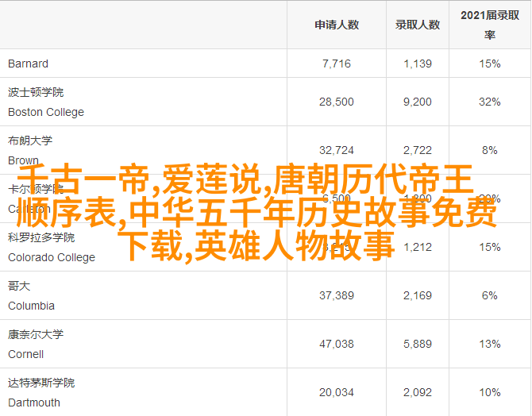Image resolution: width=532 pixels, height=416 pixels.
Task: Click Dartmouth's 2,092 admitted cell
Action: [x=418, y=393]
